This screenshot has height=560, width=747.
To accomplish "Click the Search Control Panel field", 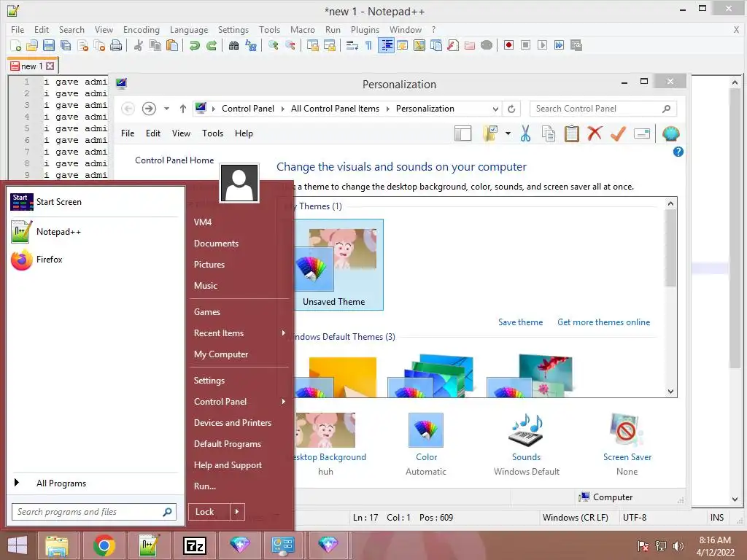I will [603, 109].
